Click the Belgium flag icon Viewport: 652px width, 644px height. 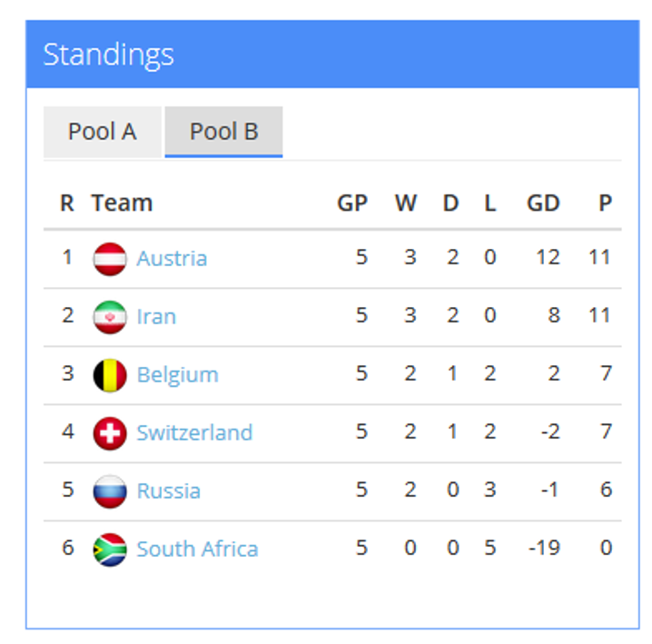click(x=110, y=375)
